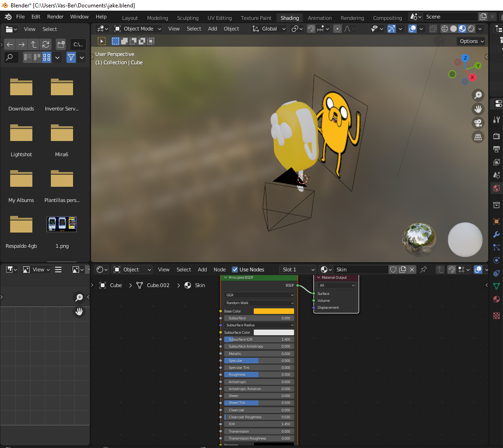
Task: Switch to the UV Editing workspace tab
Action: tap(220, 18)
